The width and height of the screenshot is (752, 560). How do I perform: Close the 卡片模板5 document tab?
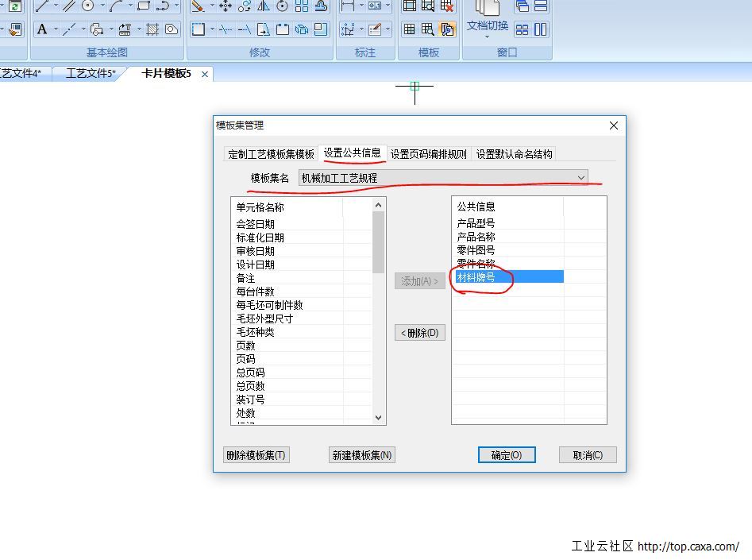[x=205, y=74]
